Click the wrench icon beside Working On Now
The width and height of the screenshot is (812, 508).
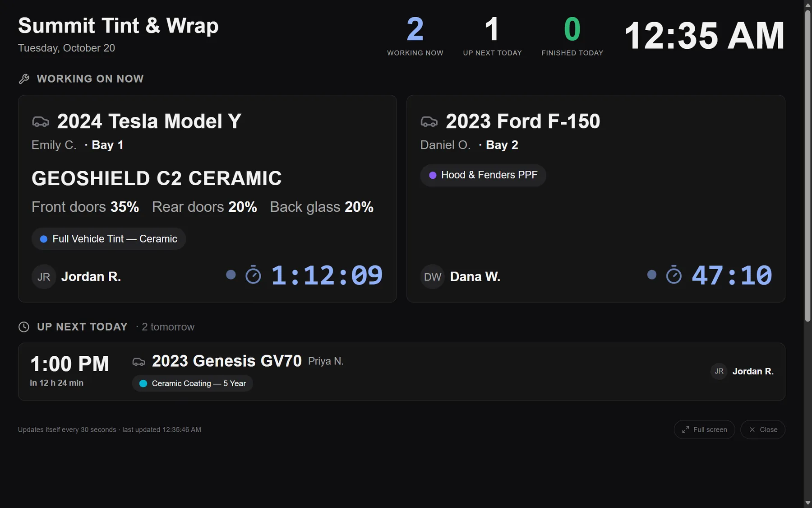pyautogui.click(x=24, y=79)
